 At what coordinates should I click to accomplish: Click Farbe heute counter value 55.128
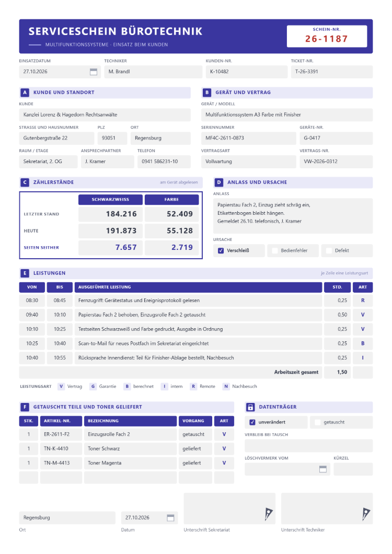[172, 231]
